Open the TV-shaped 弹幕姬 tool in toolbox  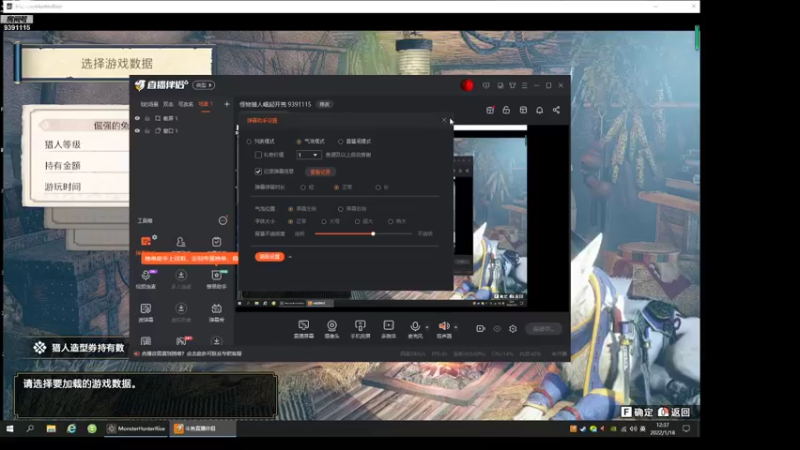(x=216, y=309)
